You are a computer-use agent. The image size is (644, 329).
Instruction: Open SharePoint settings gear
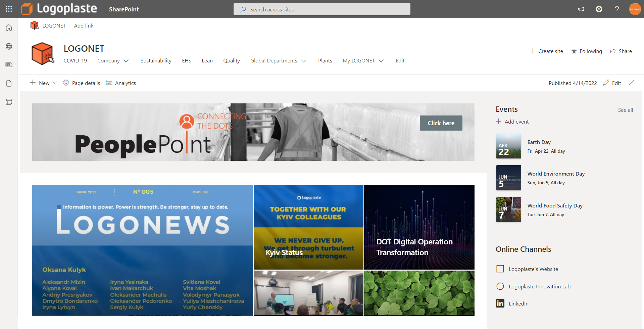point(599,9)
